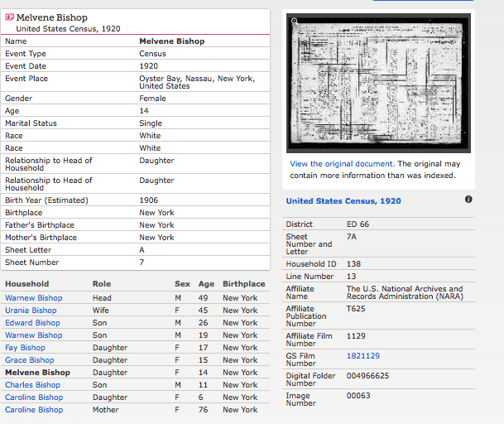The image size is (504, 424).
Task: Open the United States Census, 1920 collection link
Action: pos(343,201)
